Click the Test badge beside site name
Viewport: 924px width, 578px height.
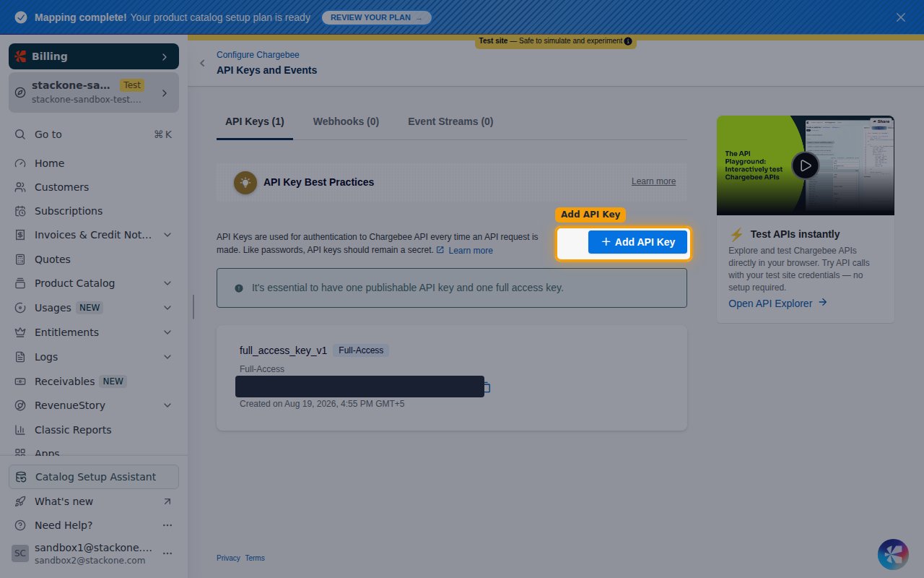coord(132,85)
